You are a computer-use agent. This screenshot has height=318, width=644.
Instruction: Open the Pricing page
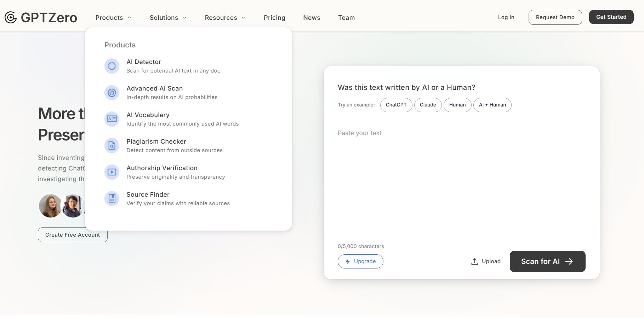(x=274, y=18)
